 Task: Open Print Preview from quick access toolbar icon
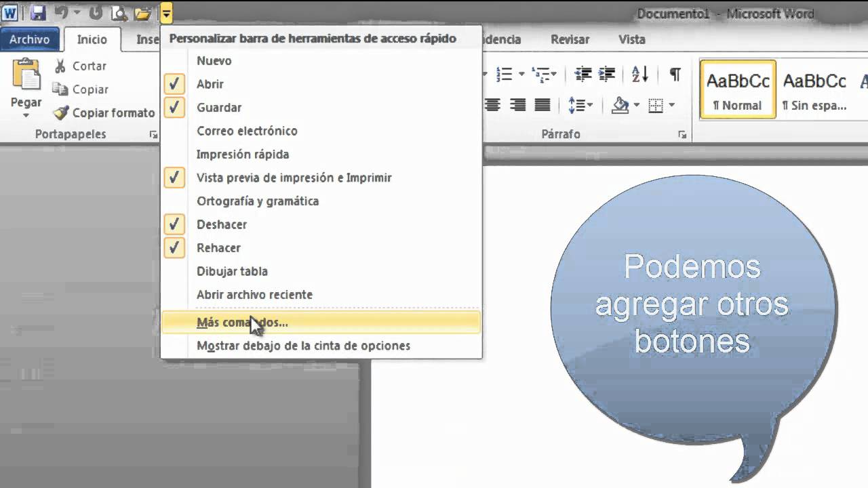119,12
